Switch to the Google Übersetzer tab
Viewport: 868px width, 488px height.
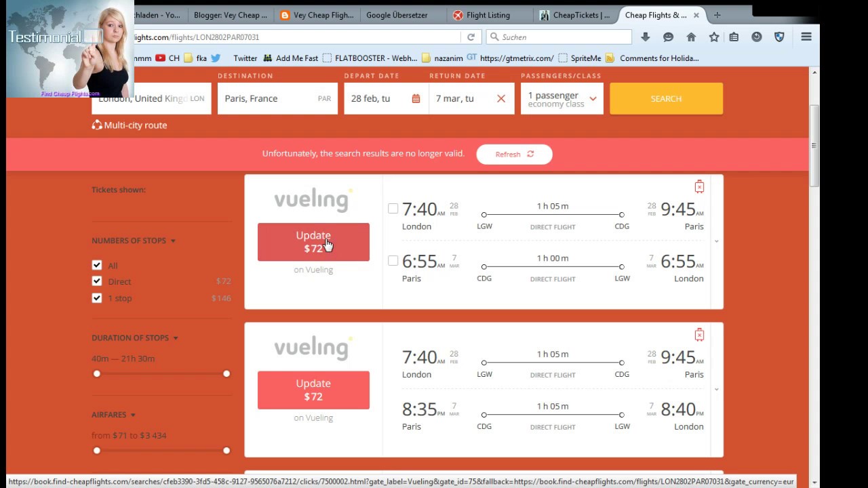[x=397, y=15]
